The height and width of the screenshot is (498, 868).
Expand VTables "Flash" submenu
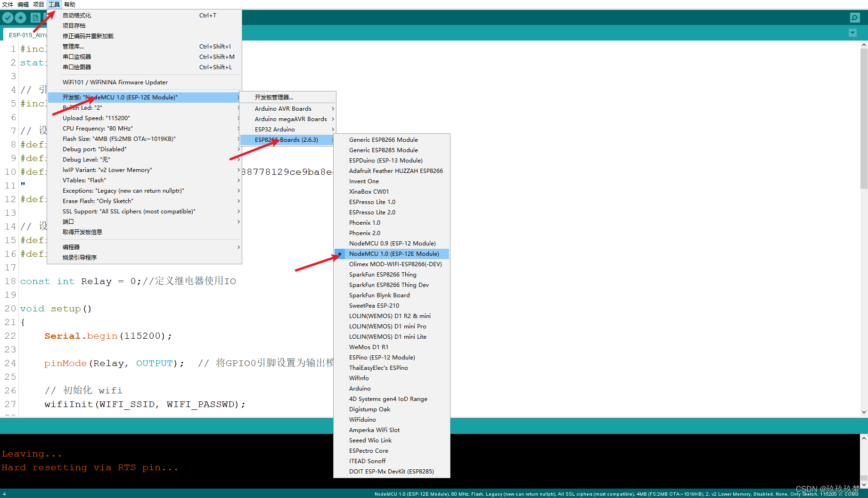click(x=144, y=180)
